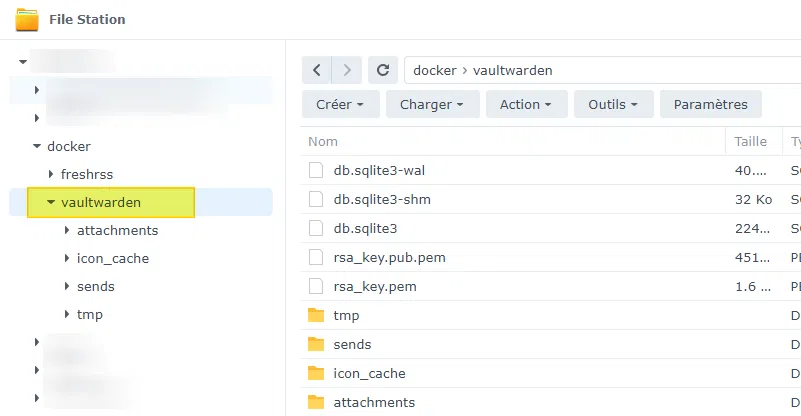This screenshot has height=416, width=801.
Task: Open the Créer dropdown menu
Action: 341,104
